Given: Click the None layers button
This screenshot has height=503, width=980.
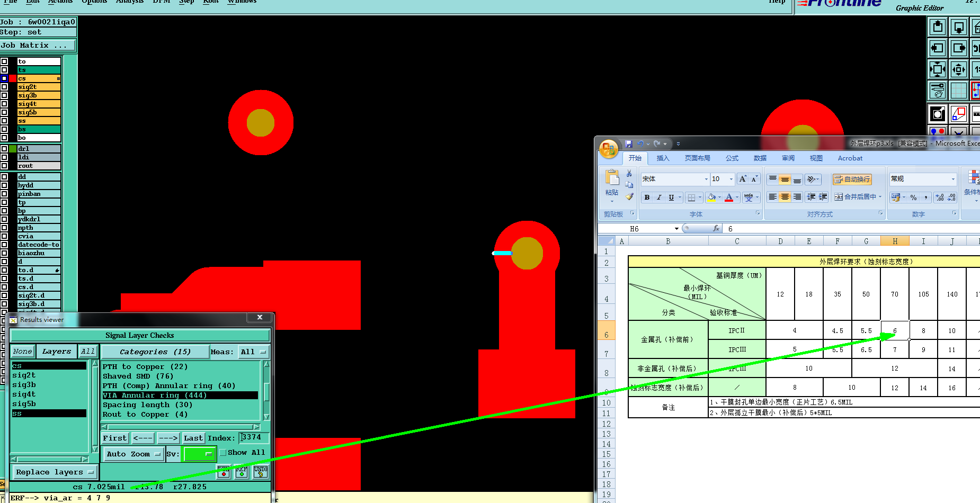Looking at the screenshot, I should pyautogui.click(x=23, y=351).
